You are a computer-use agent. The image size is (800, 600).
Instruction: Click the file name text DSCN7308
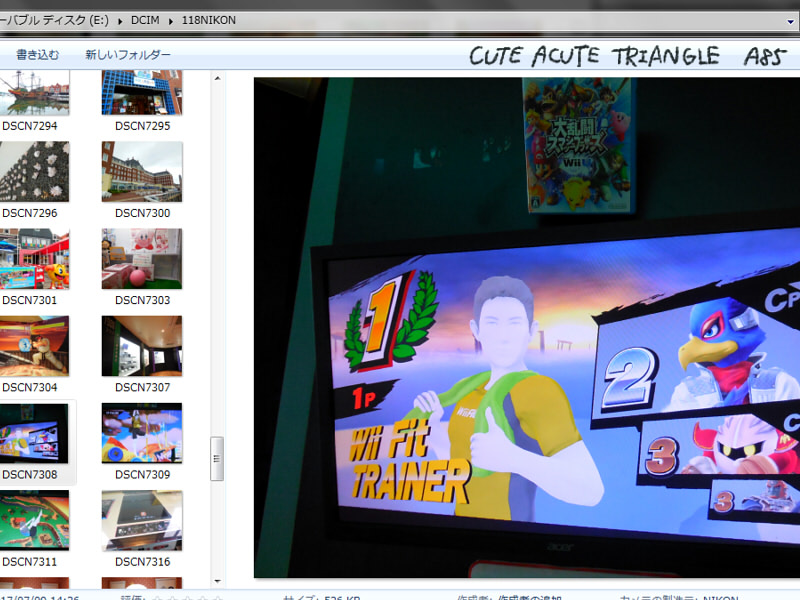coord(30,475)
